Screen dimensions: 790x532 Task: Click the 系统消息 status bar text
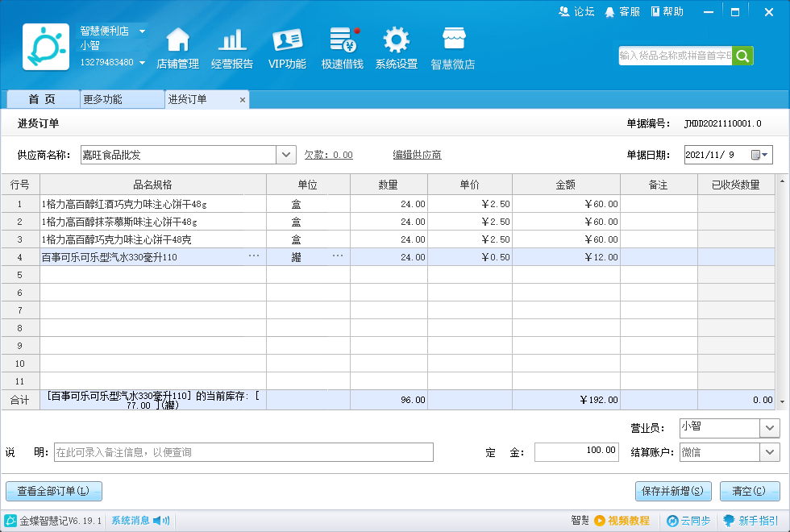tap(131, 521)
